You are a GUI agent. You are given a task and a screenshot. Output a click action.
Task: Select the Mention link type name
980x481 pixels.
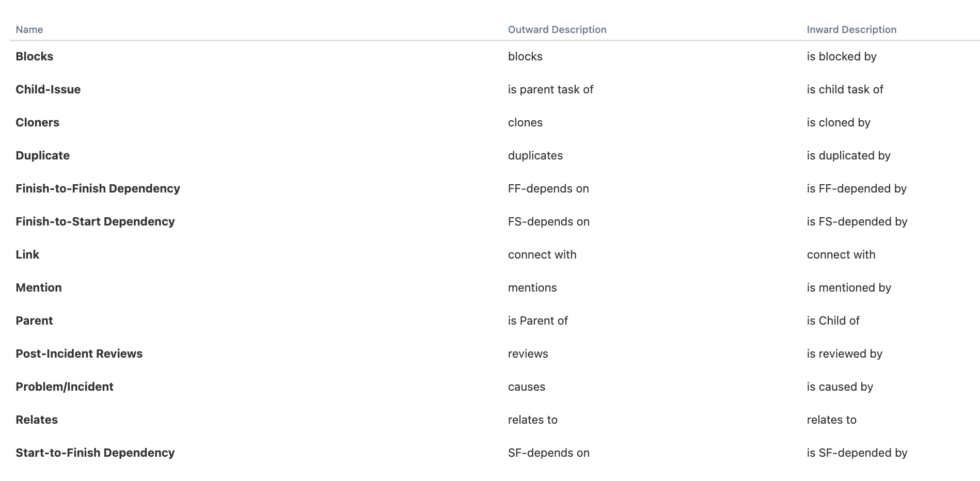tap(39, 287)
